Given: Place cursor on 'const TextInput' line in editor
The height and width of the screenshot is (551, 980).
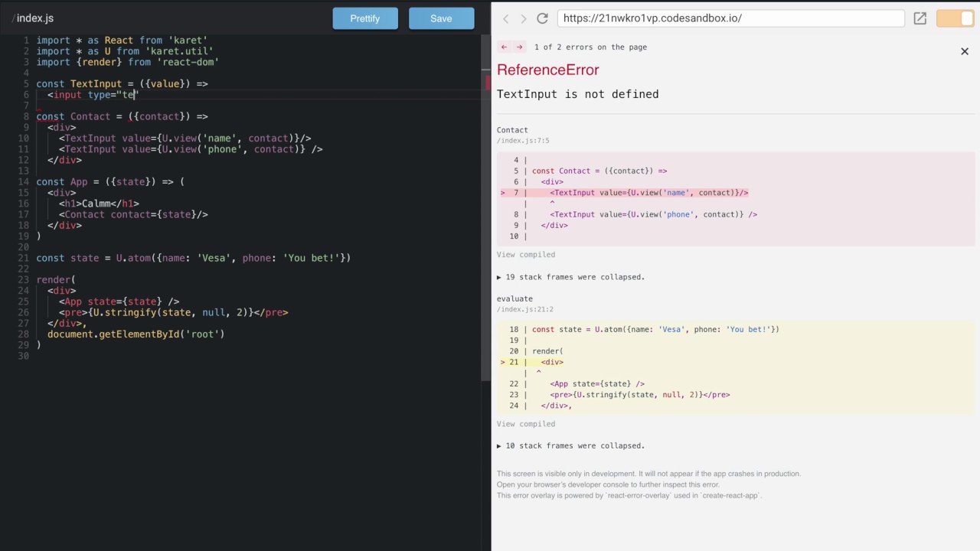Looking at the screenshot, I should pos(122,83).
